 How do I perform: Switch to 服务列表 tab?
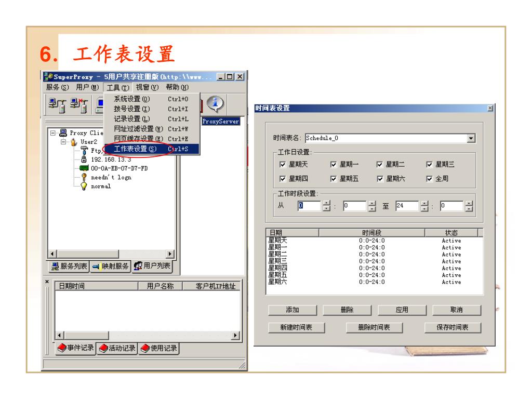tap(69, 267)
